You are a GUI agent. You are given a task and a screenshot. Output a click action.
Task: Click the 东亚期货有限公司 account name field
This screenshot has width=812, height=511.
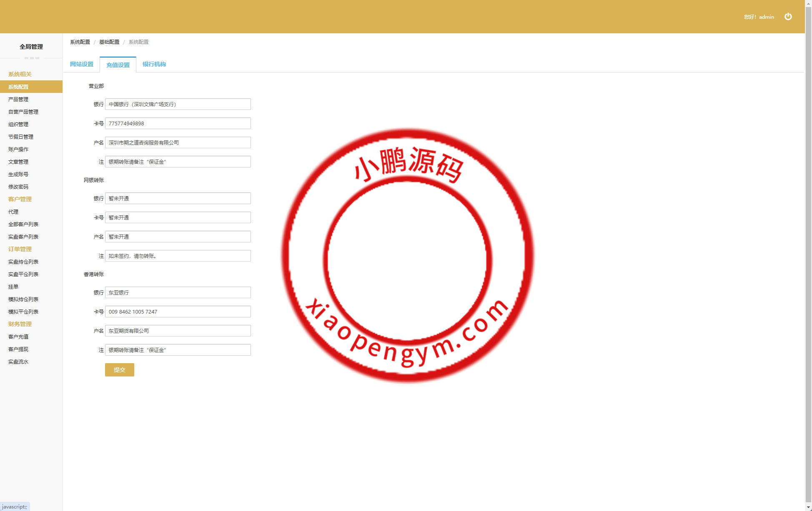(178, 331)
